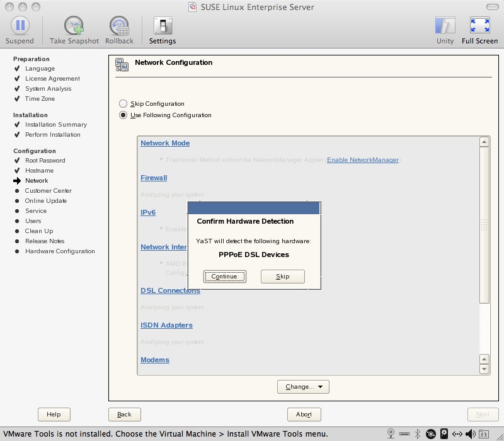Screen dimensions: 504x441
Task: Click Skip in hardware detection dialog
Action: click(283, 277)
